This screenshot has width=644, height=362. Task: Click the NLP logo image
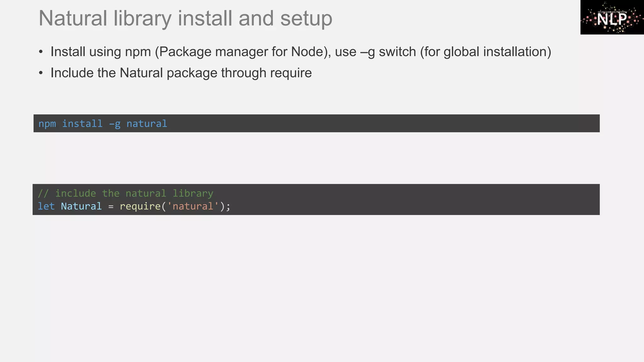click(x=612, y=17)
